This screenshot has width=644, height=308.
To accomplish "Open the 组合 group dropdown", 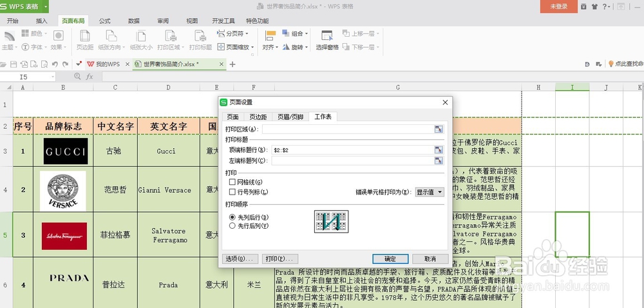I will (296, 34).
